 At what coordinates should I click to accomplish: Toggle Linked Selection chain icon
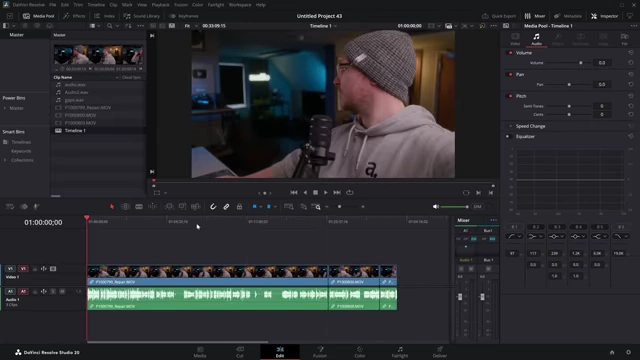226,207
